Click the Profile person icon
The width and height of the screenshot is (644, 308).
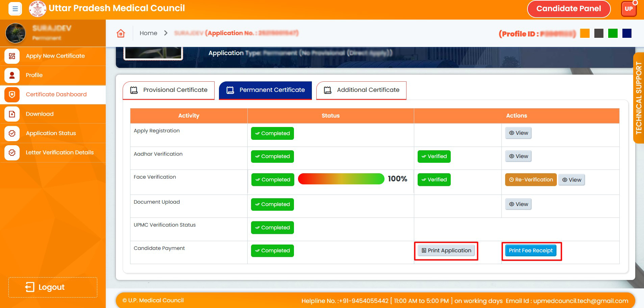12,75
